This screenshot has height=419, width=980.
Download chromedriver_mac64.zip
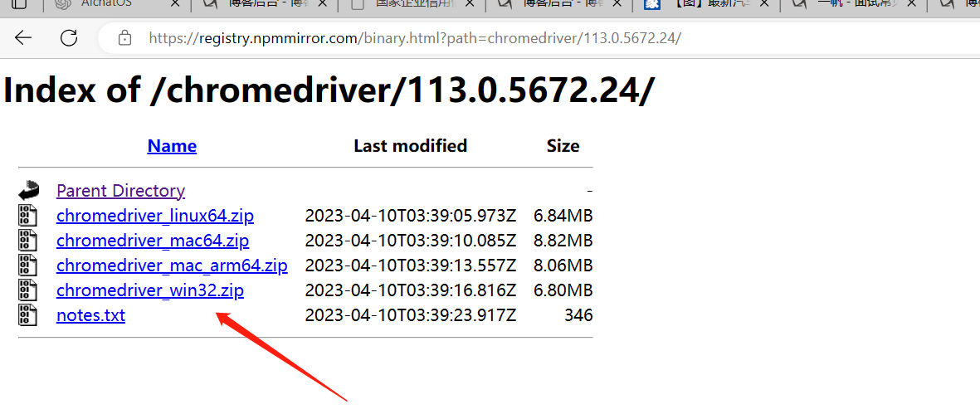(153, 241)
